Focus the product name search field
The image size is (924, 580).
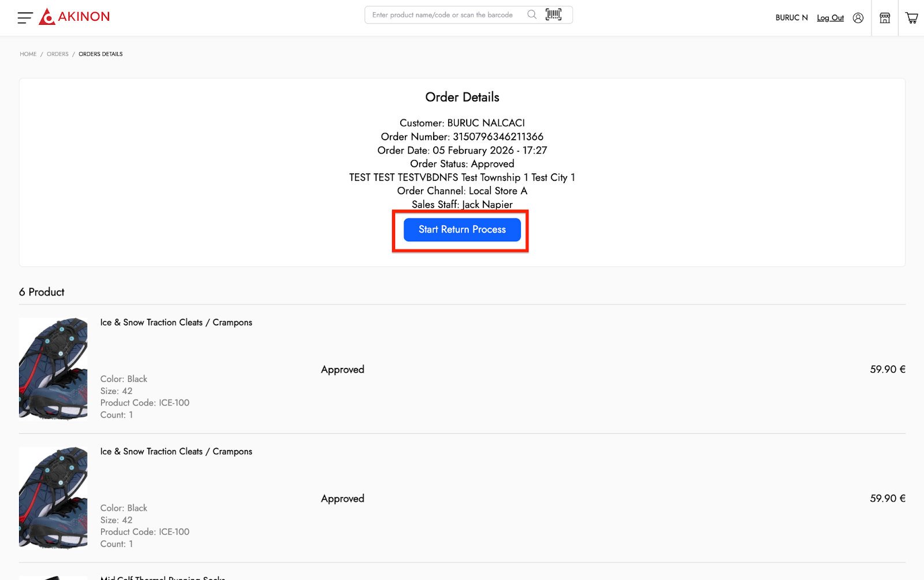[445, 15]
